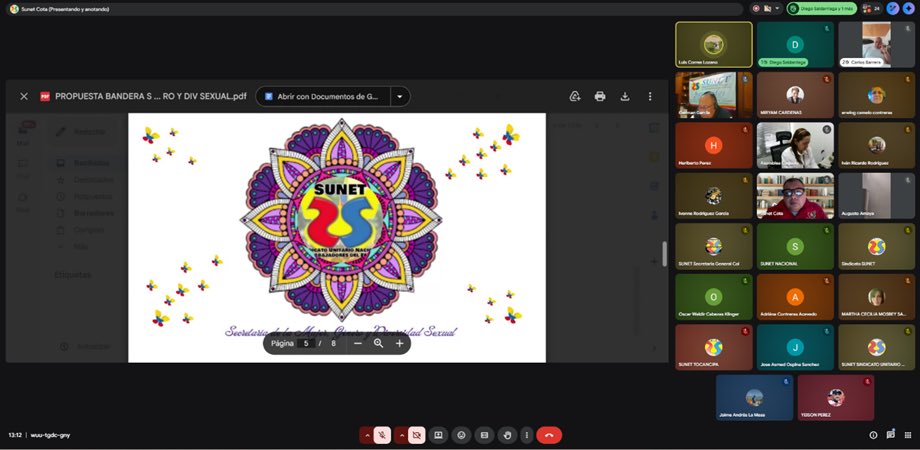Screen dimensions: 920x450
Task: Edit the current page number field
Action: [306, 343]
